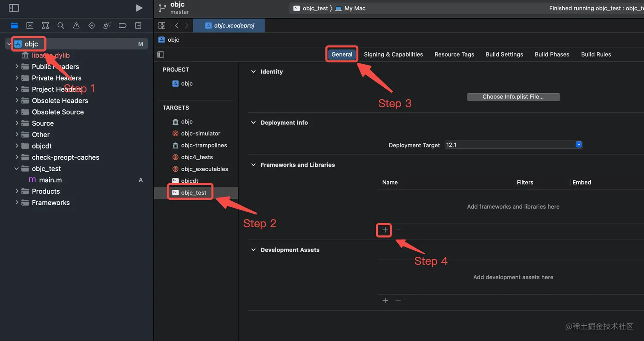Select the objc_executables target
This screenshot has height=341, width=644.
pyautogui.click(x=200, y=169)
